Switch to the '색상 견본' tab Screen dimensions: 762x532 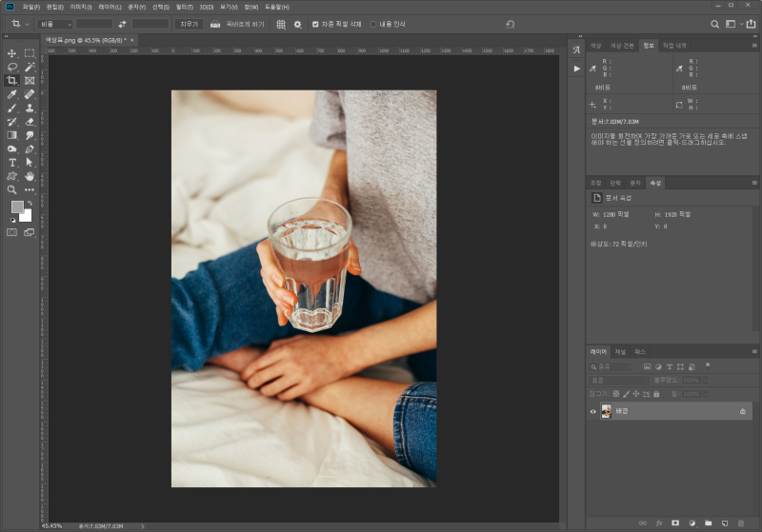pyautogui.click(x=622, y=46)
